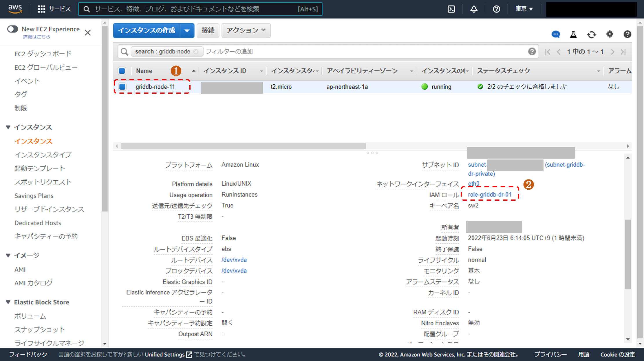This screenshot has height=361, width=644.
Task: Open the flask experiments icon
Action: (573, 35)
